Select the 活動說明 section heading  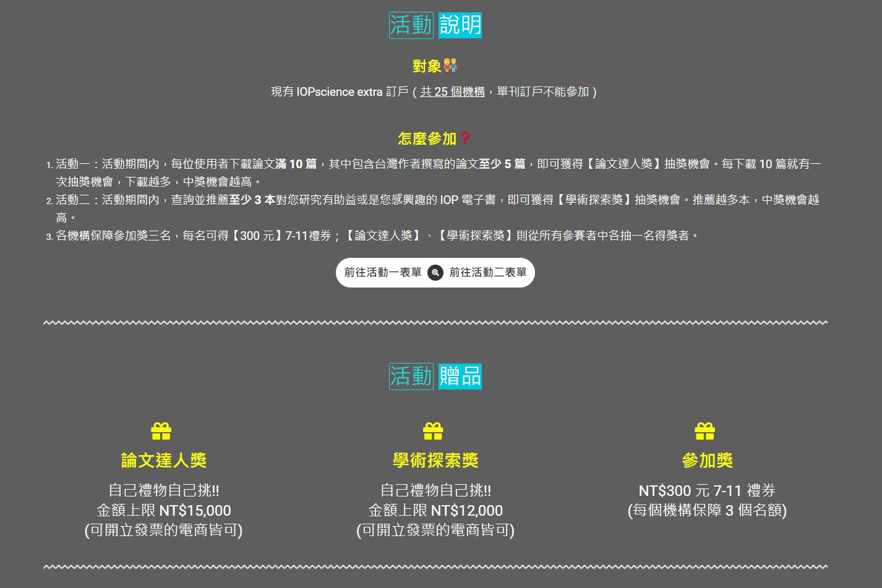(x=435, y=25)
